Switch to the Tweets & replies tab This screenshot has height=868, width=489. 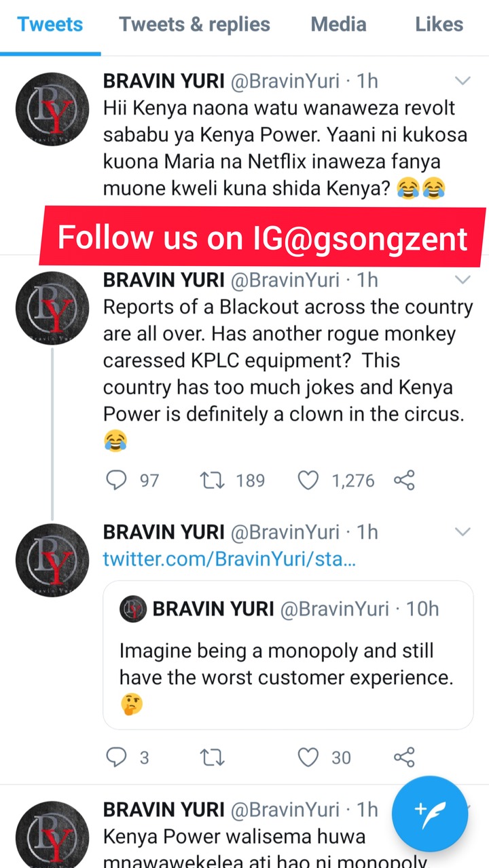tap(195, 24)
